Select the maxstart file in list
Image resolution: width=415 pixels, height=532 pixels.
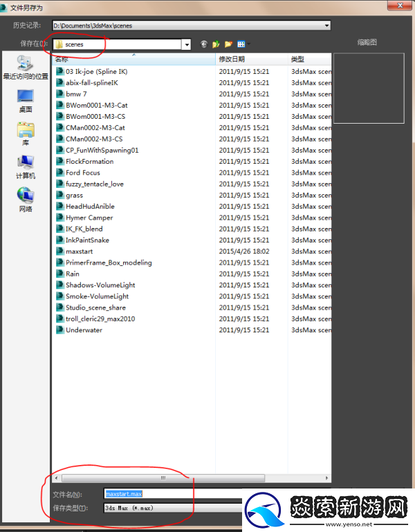[79, 251]
